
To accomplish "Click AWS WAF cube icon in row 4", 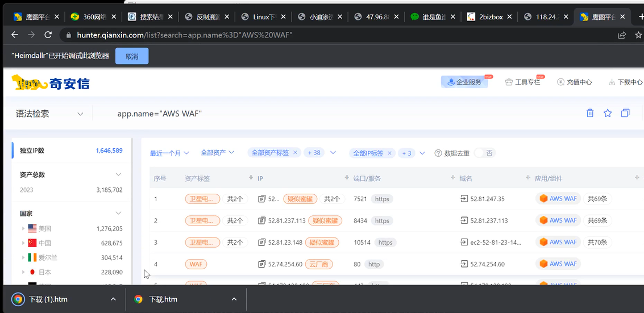I will [543, 264].
